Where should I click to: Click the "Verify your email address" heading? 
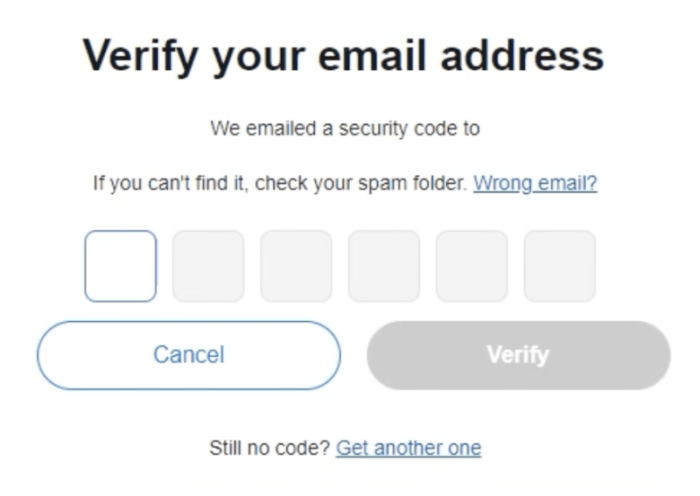pyautogui.click(x=343, y=55)
